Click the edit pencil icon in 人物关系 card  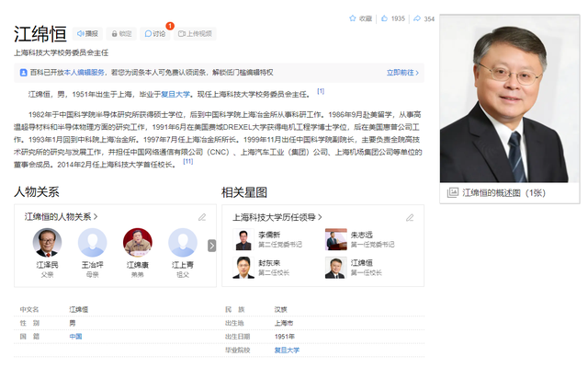[202, 217]
